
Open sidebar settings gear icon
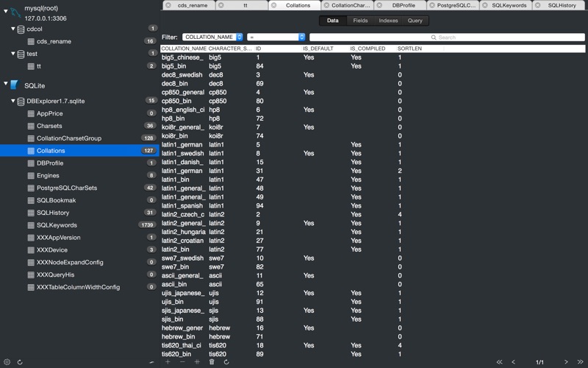pyautogui.click(x=7, y=362)
